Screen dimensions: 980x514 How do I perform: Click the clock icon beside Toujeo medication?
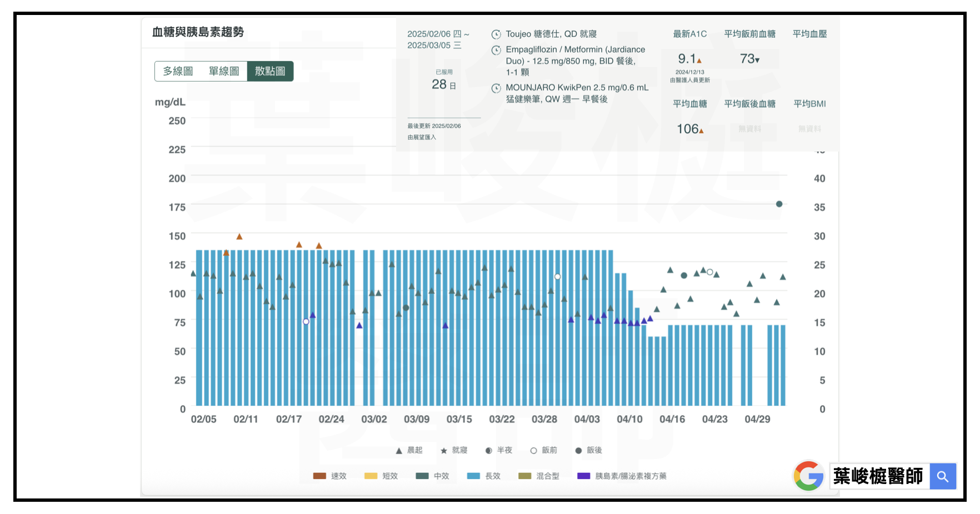(x=496, y=34)
